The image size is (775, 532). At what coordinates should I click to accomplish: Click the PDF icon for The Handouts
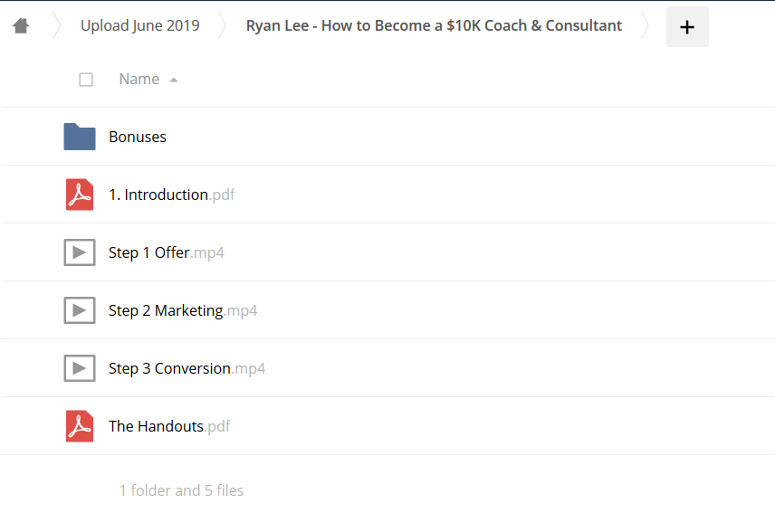[80, 426]
